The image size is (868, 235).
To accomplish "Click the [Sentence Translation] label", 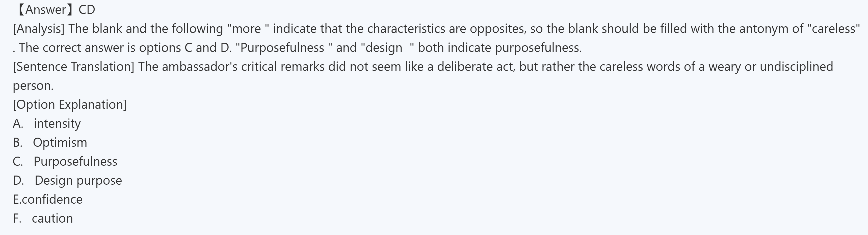I will click(x=73, y=67).
